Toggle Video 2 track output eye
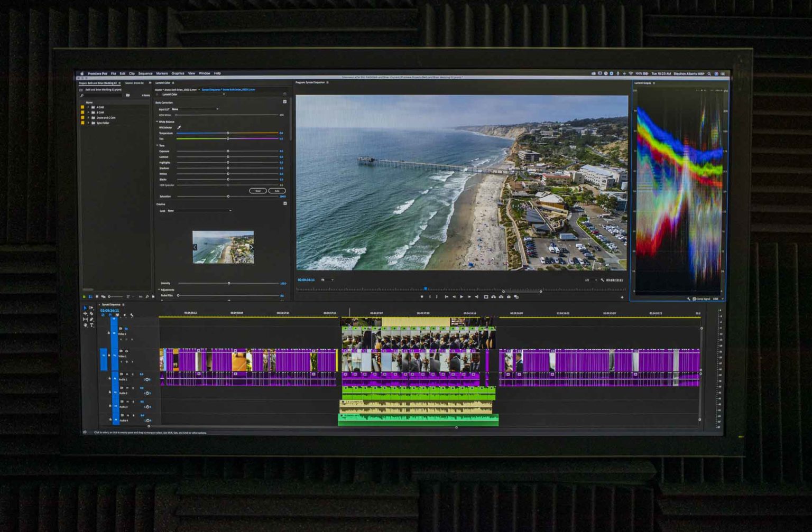The width and height of the screenshot is (812, 532). (x=126, y=329)
